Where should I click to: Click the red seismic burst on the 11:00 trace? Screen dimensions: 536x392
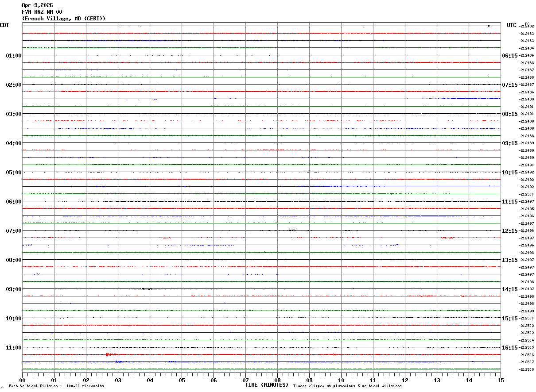[x=111, y=354]
